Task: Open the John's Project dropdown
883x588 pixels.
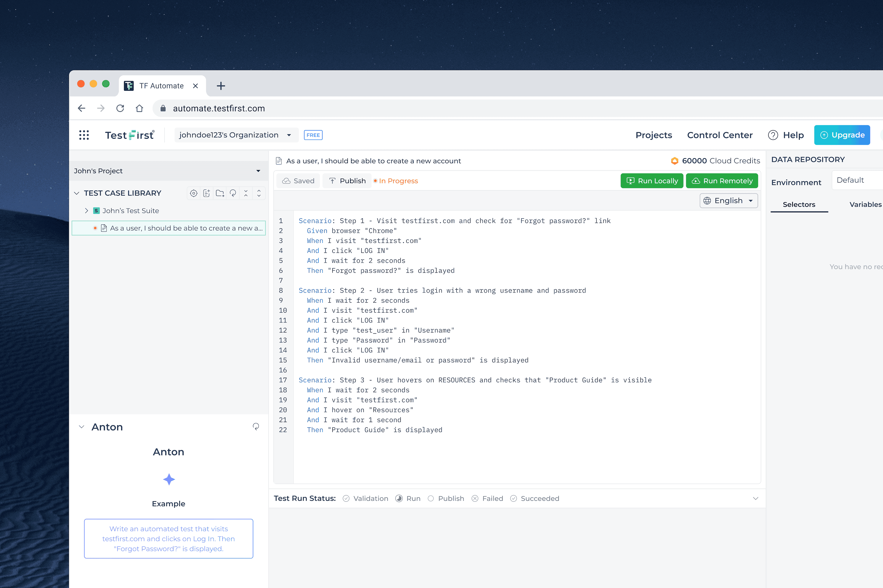Action: (258, 171)
